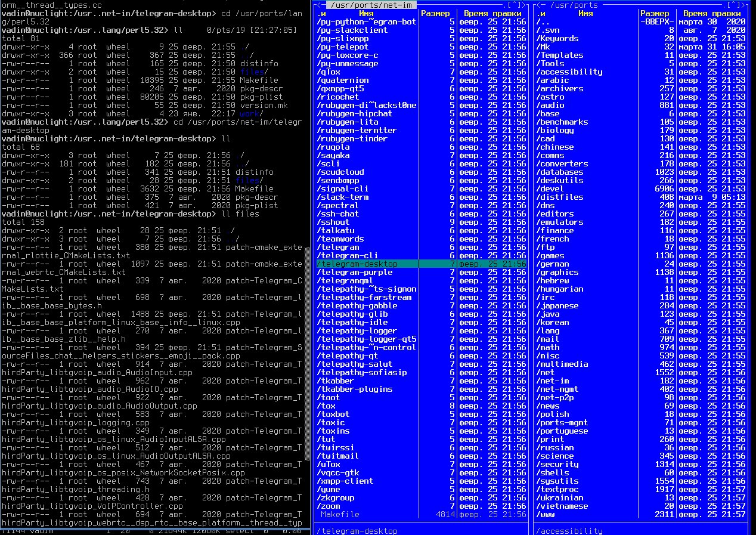Viewport: 756px width, 535px height.
Task: Select /telegram-purple in the net-im panel
Action: 422,272
